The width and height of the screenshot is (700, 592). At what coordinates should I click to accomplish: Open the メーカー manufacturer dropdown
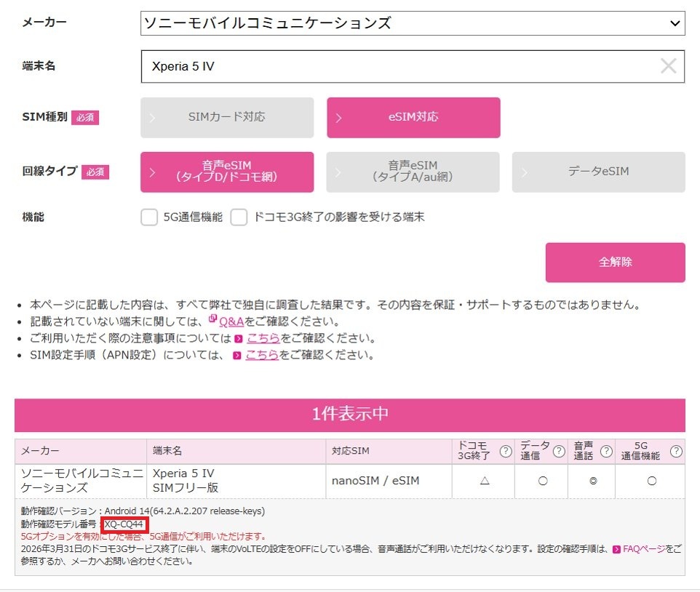tap(412, 23)
